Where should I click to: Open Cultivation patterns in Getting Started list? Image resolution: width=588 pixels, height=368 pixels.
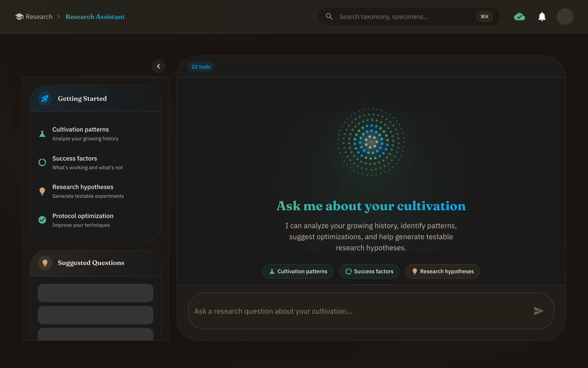point(96,134)
